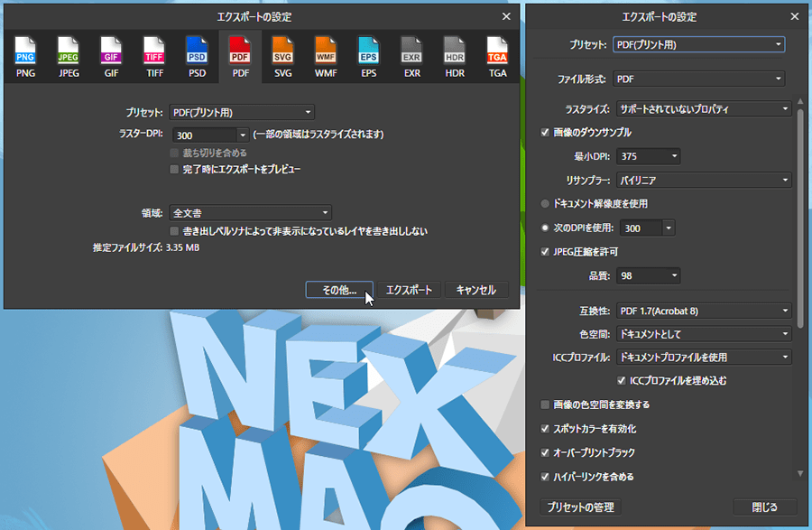Select the EXR format icon
Image resolution: width=812 pixels, height=530 pixels.
[411, 57]
